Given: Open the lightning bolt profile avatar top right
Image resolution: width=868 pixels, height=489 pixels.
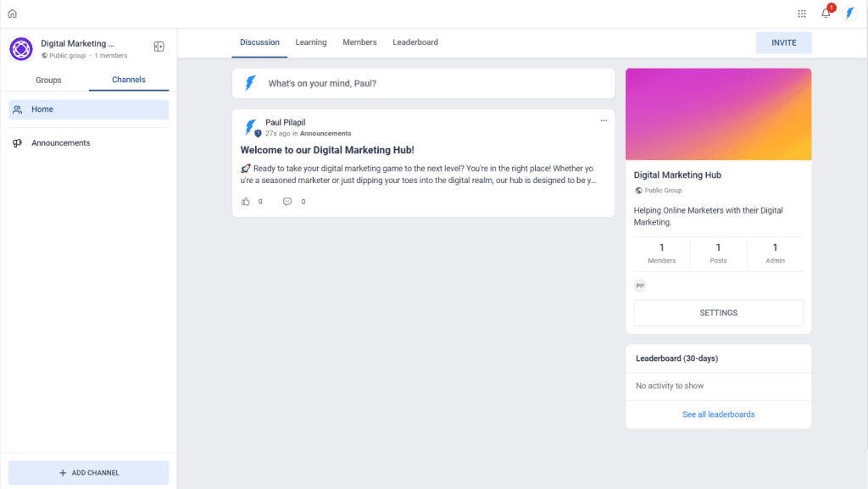Looking at the screenshot, I should point(850,13).
